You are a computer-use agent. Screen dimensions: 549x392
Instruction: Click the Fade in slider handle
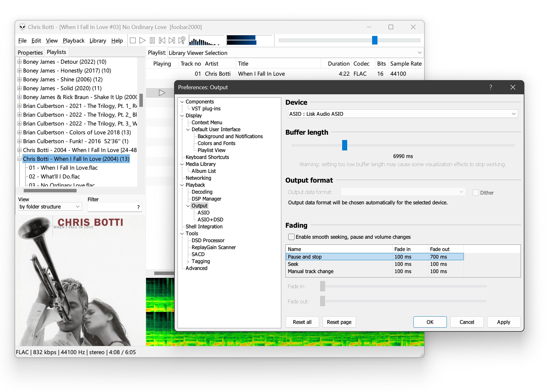[322, 286]
